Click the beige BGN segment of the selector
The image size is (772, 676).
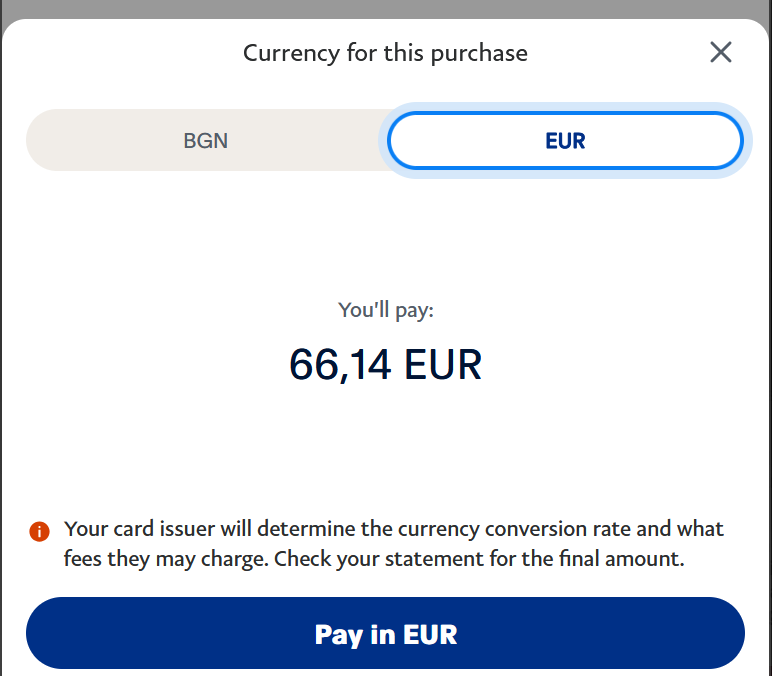point(206,141)
